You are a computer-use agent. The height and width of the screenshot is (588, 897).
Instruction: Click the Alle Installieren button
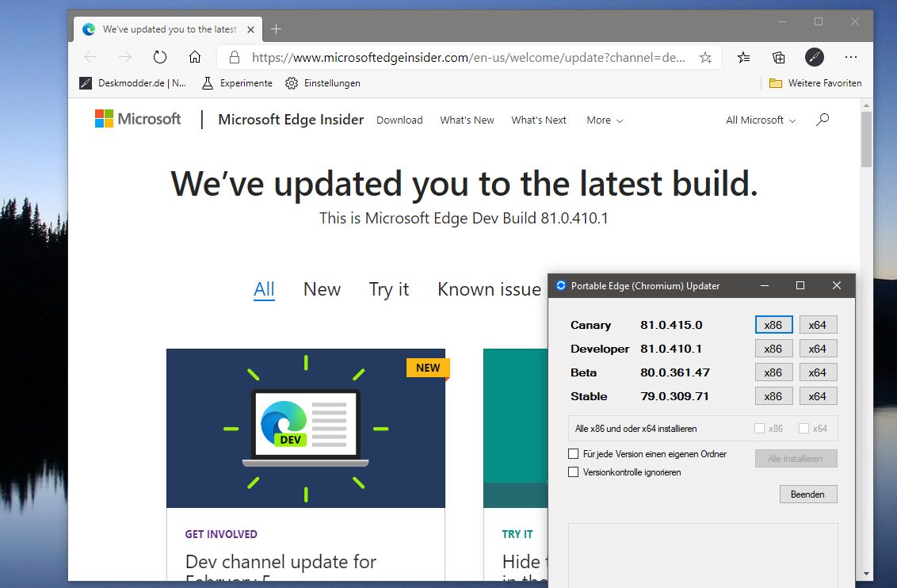796,459
